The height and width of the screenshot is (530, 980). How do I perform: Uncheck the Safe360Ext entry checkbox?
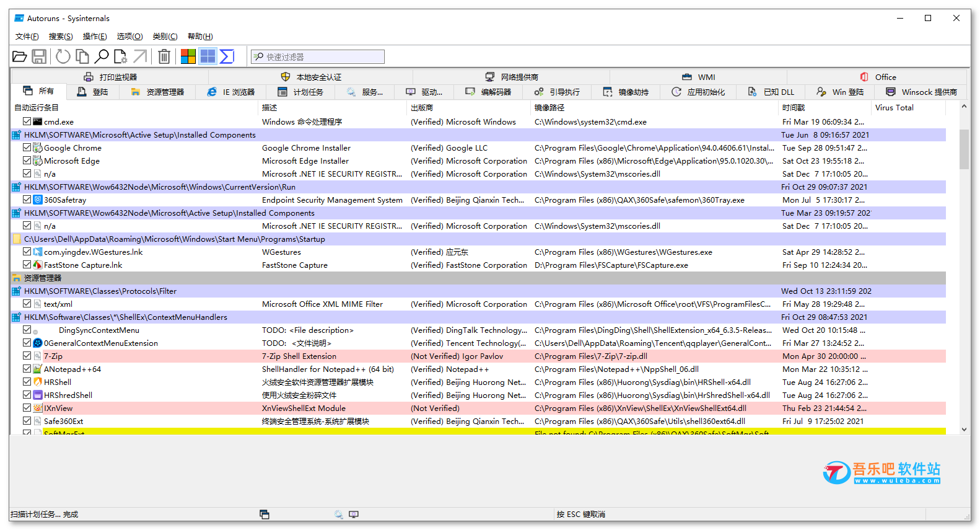tap(27, 421)
